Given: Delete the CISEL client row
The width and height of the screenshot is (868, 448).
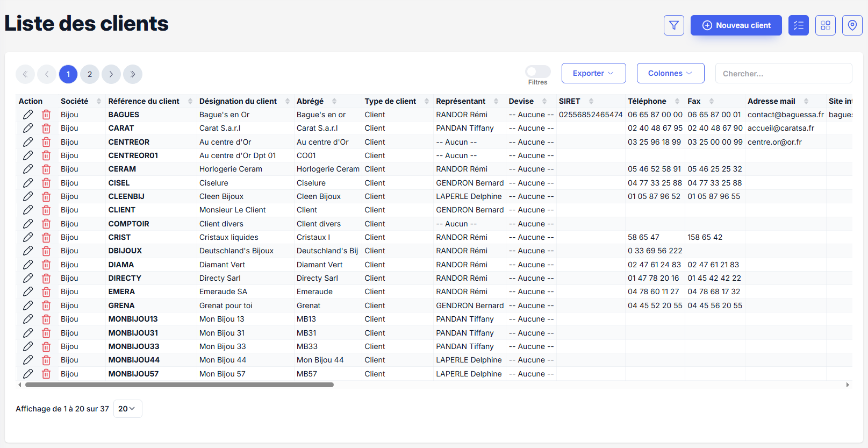Looking at the screenshot, I should (46, 183).
